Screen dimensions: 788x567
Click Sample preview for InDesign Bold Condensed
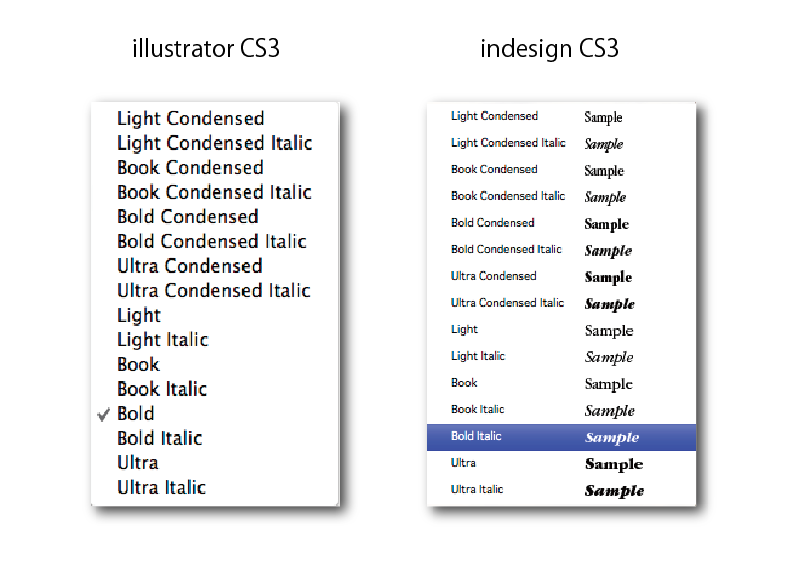[x=606, y=224]
